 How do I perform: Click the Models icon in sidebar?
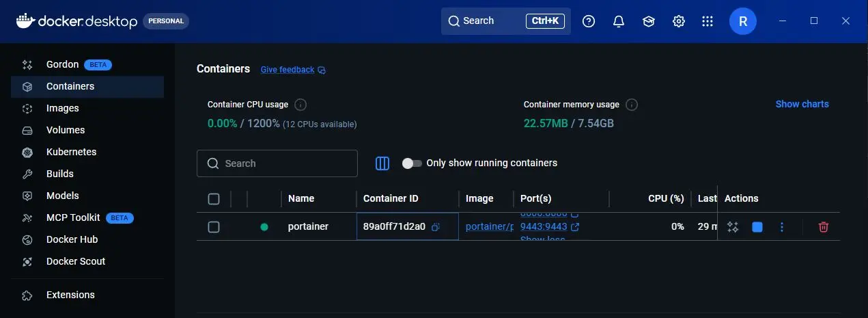click(27, 196)
